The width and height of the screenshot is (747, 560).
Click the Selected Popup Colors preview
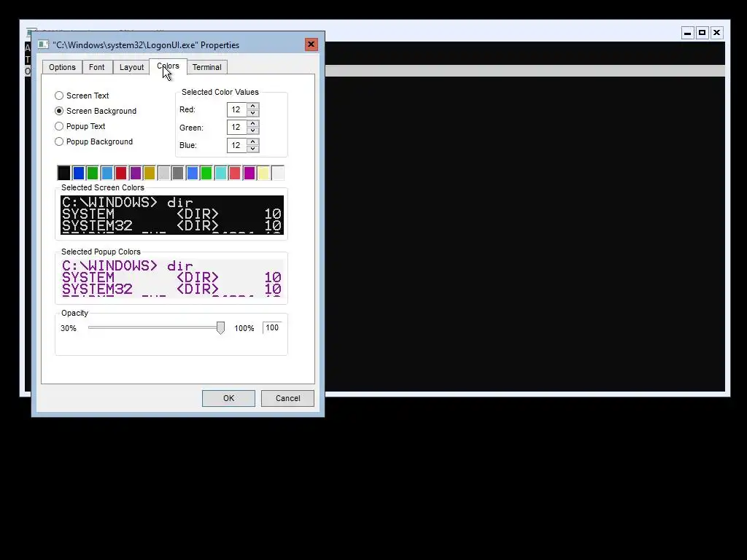click(x=172, y=279)
